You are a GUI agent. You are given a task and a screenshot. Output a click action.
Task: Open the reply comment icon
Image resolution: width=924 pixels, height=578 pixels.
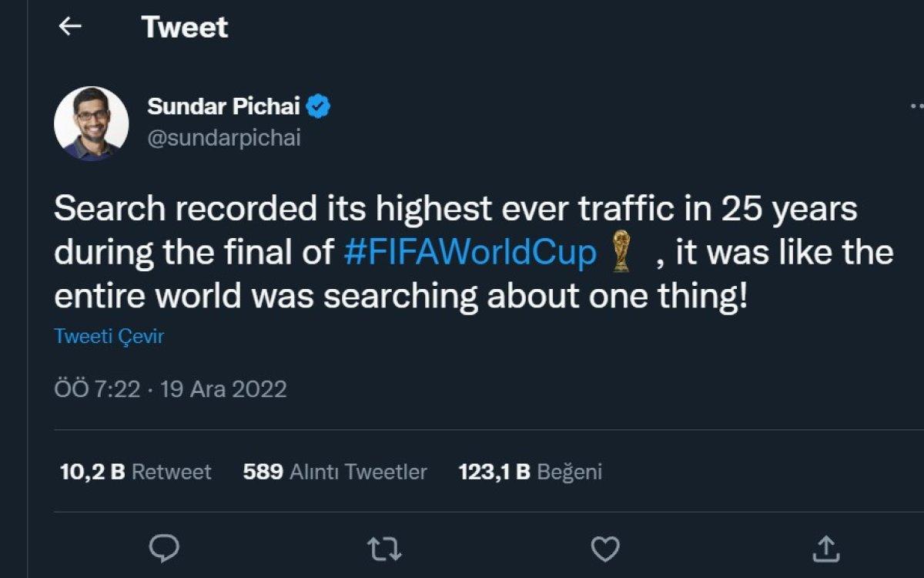163,548
